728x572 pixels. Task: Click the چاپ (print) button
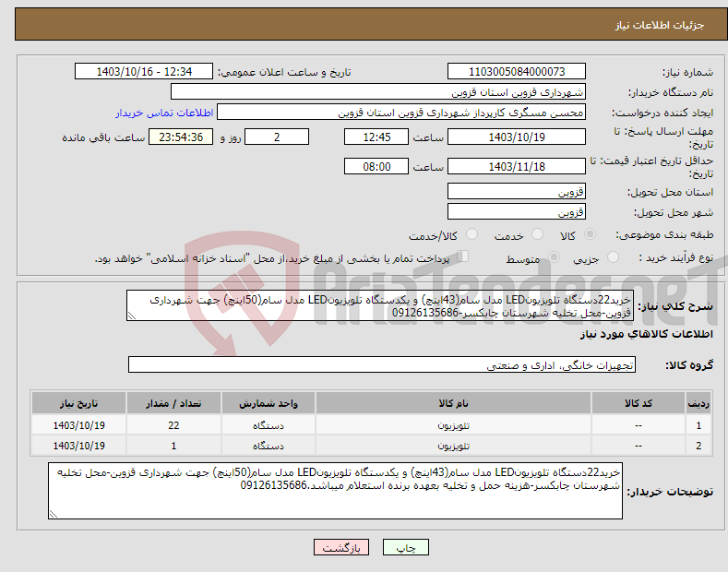click(405, 547)
